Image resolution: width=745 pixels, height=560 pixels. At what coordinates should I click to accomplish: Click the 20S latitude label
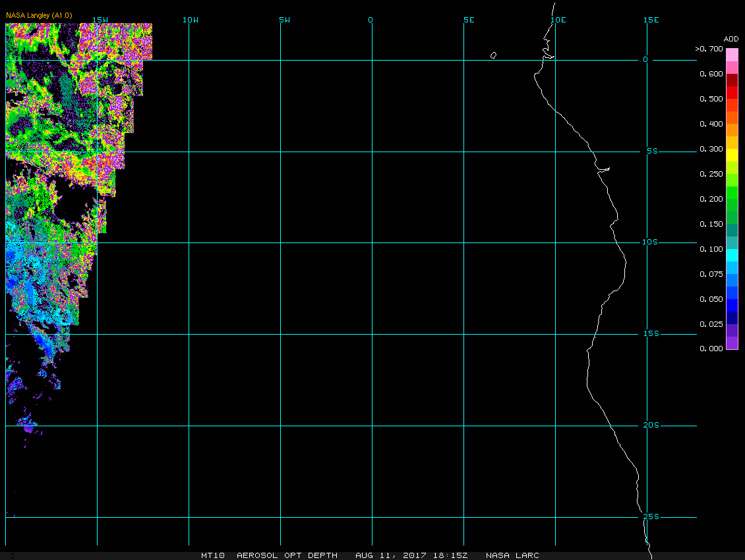pos(651,425)
